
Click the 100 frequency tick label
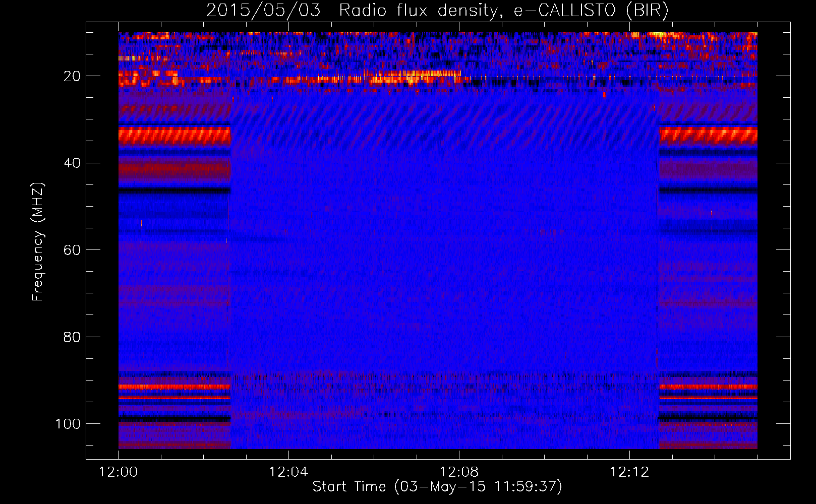coord(68,424)
